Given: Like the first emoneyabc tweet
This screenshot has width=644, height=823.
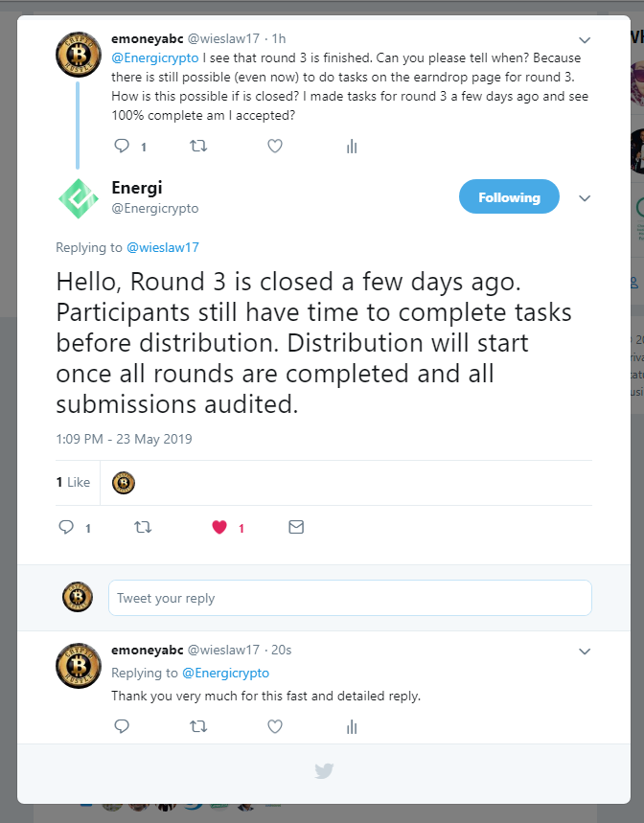Looking at the screenshot, I should click(x=275, y=146).
